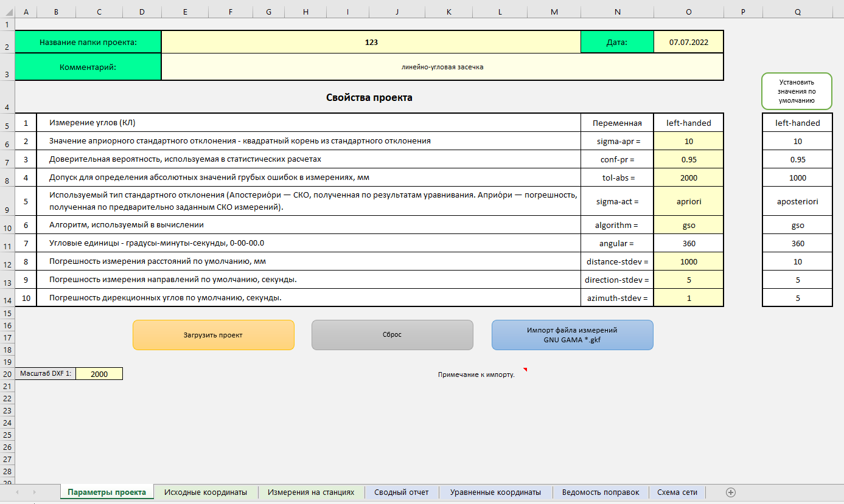The image size is (844, 504).
Task: Click 'Импорт файла измерений GNU GAMA' button
Action: click(572, 335)
